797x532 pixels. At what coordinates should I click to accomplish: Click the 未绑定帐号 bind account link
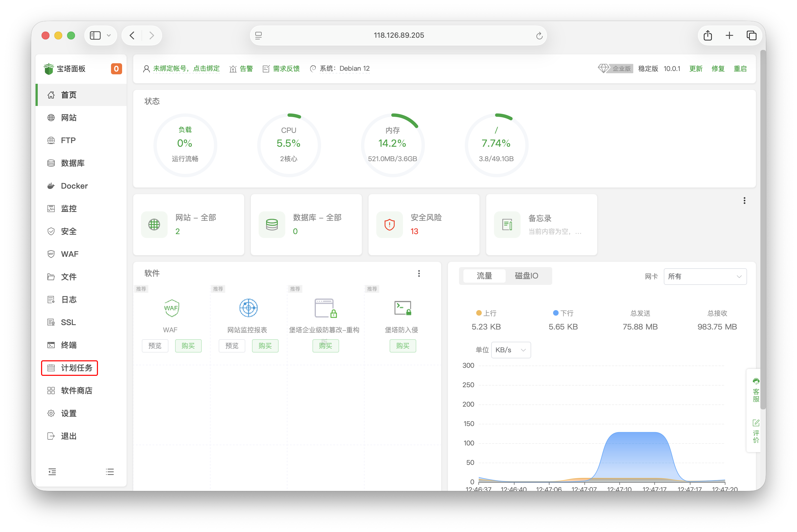[186, 69]
